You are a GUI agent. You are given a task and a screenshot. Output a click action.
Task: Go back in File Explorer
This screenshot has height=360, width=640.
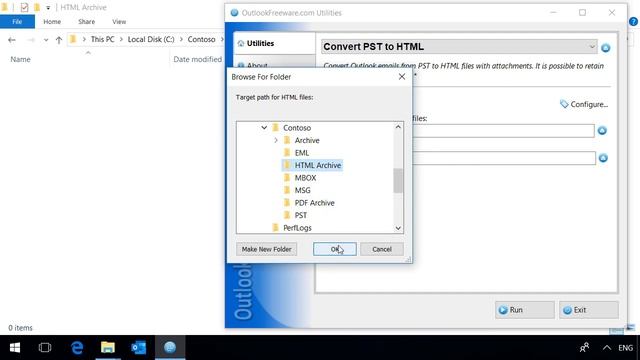coord(12,40)
